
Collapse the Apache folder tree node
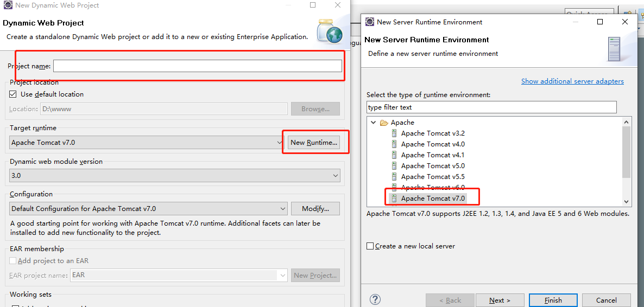click(x=373, y=122)
